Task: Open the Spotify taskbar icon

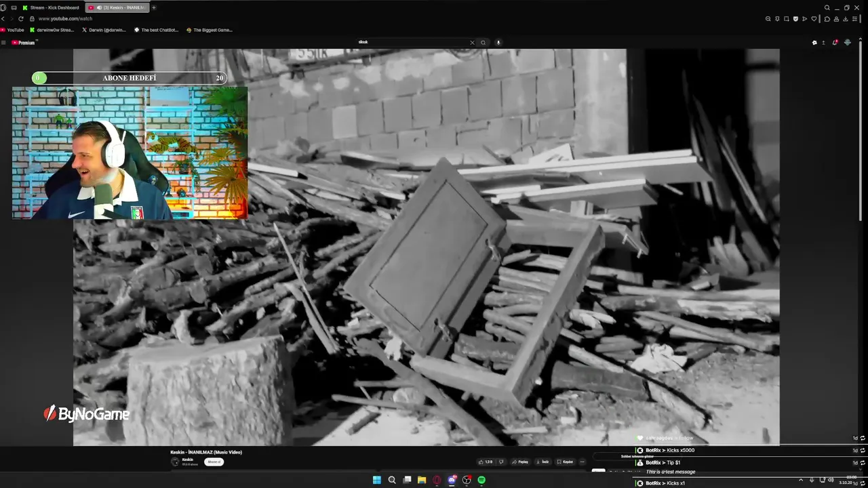Action: [x=481, y=480]
